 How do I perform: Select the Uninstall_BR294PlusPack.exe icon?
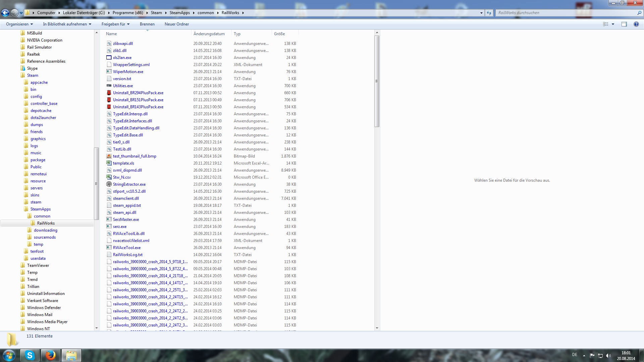click(x=109, y=93)
